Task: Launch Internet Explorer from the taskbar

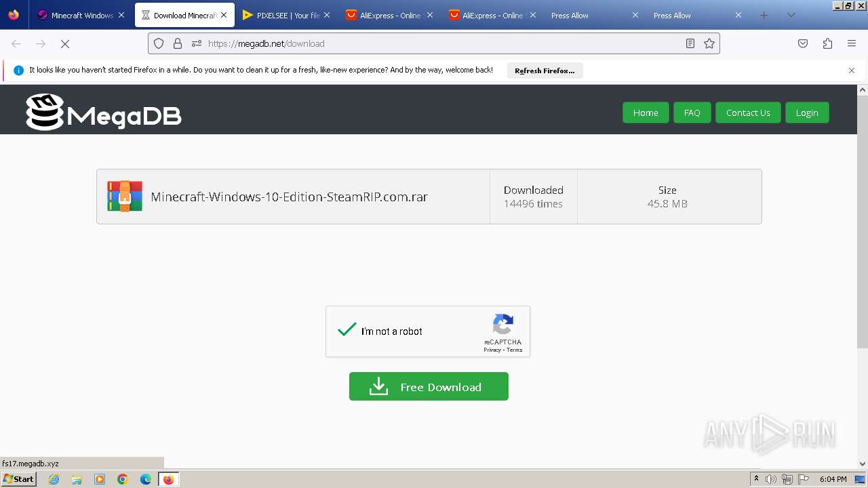Action: click(54, 479)
